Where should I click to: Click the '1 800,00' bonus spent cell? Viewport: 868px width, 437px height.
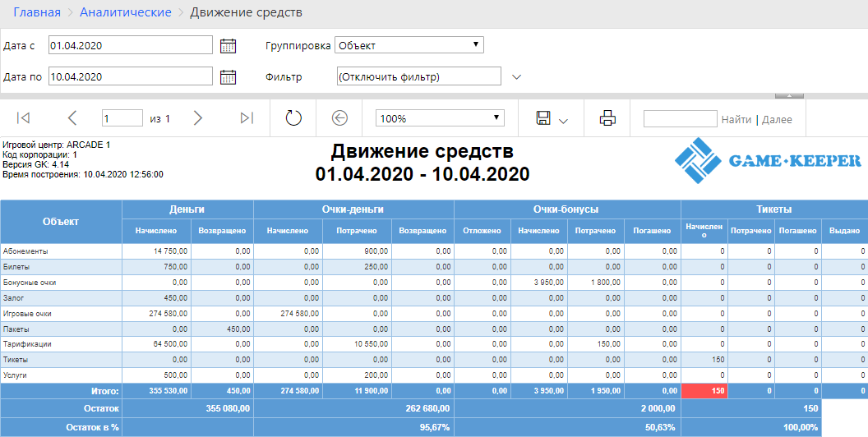tap(596, 282)
